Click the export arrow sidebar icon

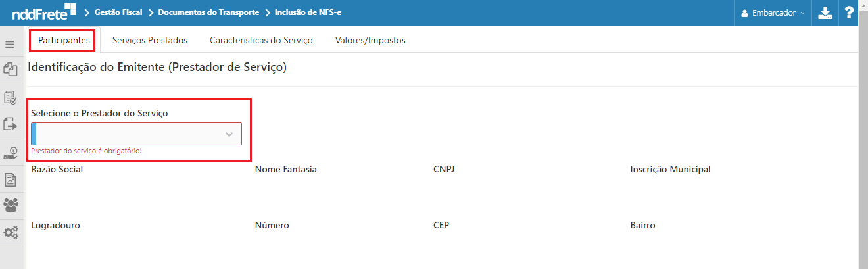(x=10, y=124)
